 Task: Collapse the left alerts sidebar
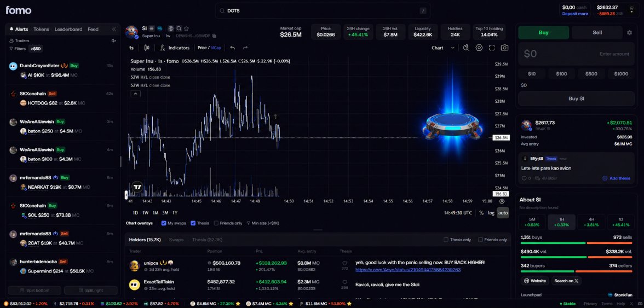(114, 29)
